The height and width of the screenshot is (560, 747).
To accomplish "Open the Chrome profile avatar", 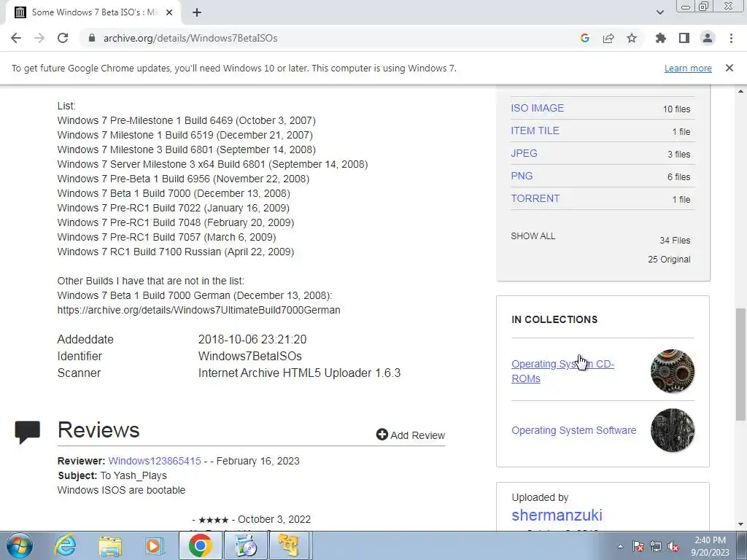I will click(708, 38).
